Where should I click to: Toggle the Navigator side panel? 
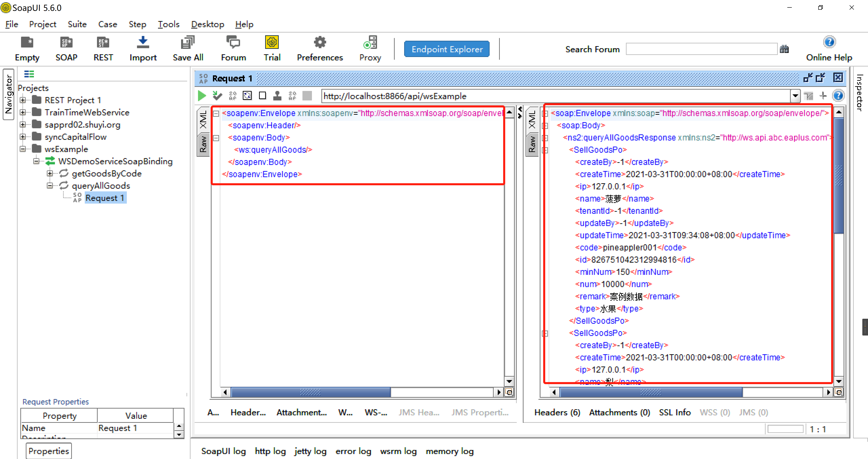point(8,94)
